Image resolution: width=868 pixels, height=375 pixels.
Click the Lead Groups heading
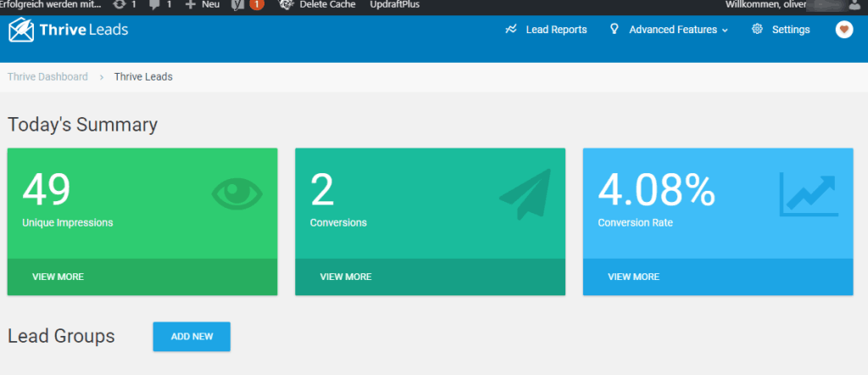click(61, 336)
